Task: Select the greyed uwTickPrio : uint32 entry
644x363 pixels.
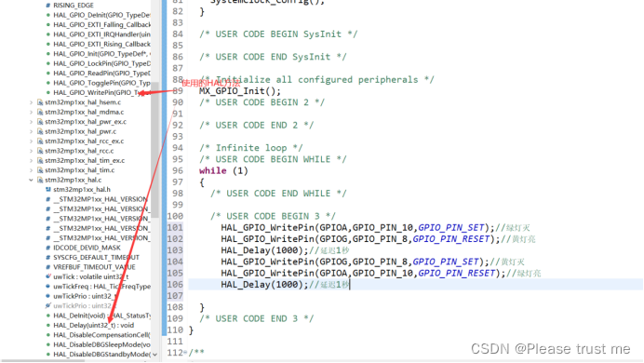Action: tap(84, 306)
